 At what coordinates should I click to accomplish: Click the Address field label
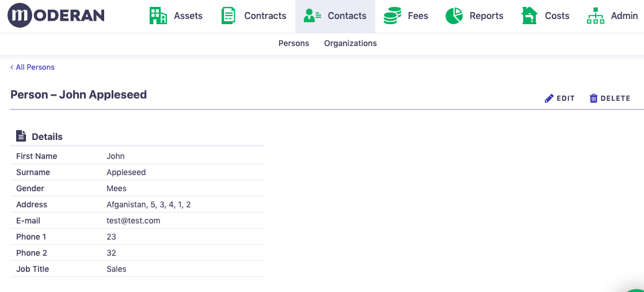[32, 204]
